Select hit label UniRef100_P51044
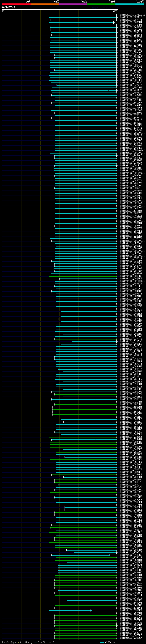 tap(131, 354)
